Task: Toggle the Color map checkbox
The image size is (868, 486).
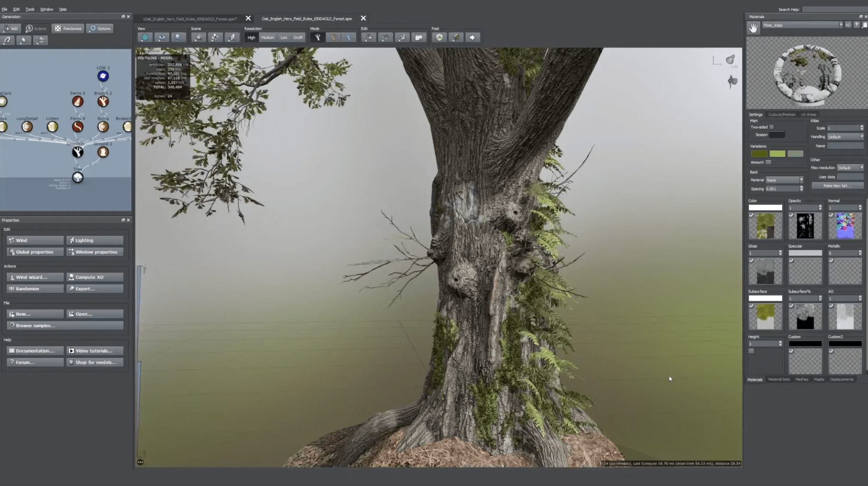Action: click(x=751, y=215)
